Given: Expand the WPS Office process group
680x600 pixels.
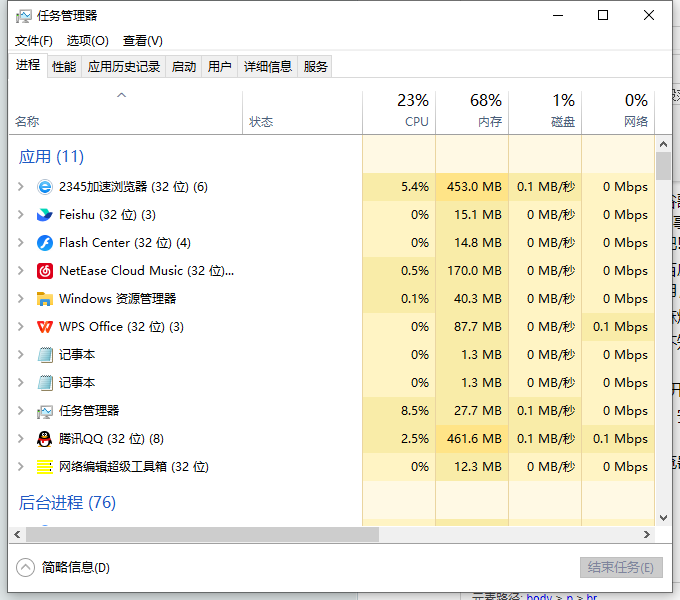Looking at the screenshot, I should (20, 327).
